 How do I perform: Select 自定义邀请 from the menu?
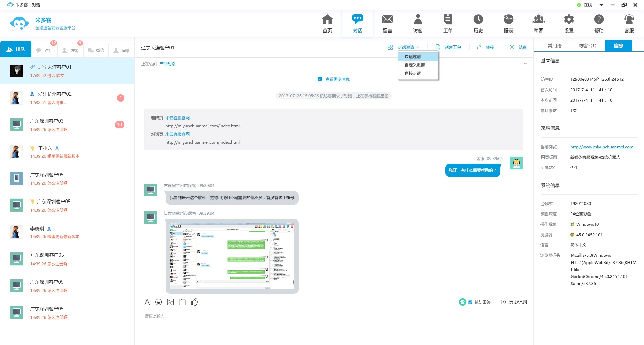click(x=415, y=65)
